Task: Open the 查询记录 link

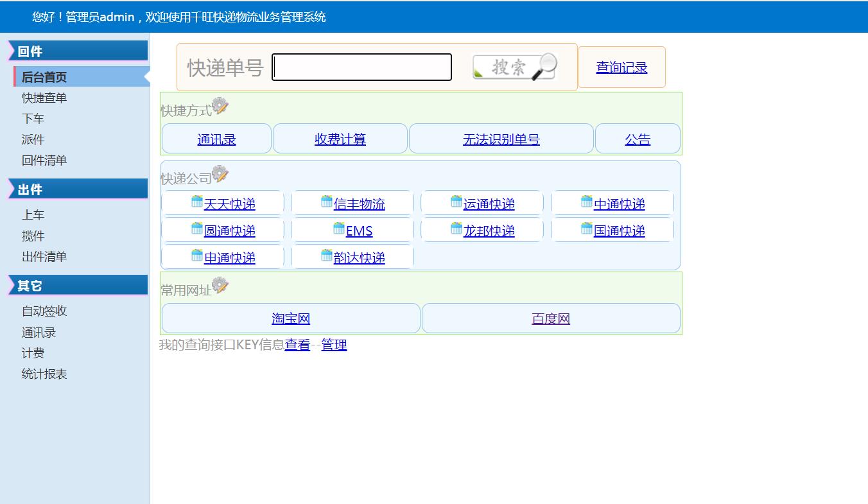Action: 621,67
